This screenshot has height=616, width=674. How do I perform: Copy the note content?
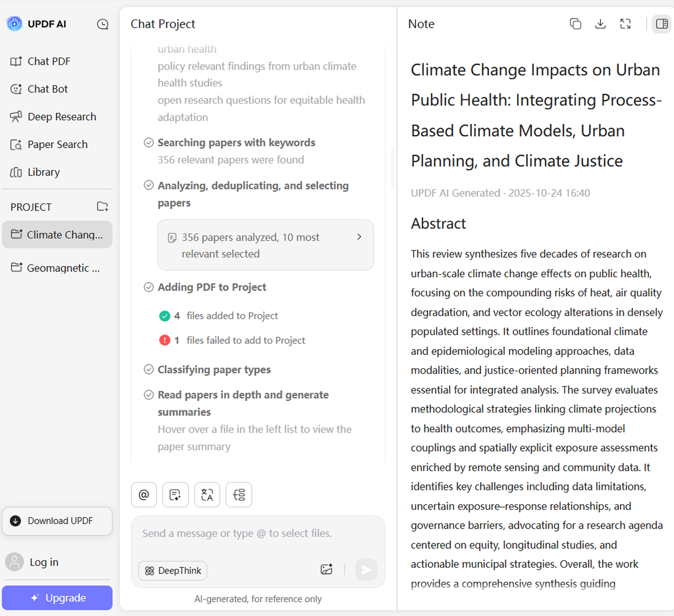click(x=575, y=24)
